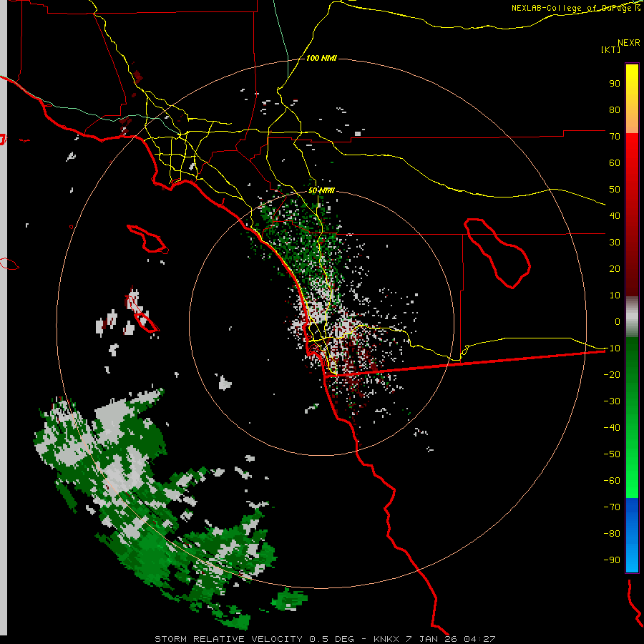644x644 pixels.
Task: Click the NEXR label above the color scale
Action: pos(629,43)
